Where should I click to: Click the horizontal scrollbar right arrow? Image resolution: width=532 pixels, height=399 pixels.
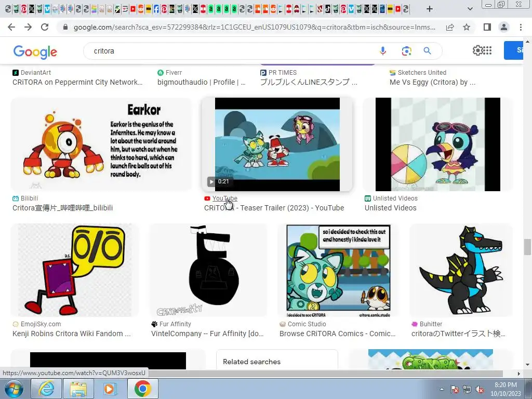pos(518,374)
